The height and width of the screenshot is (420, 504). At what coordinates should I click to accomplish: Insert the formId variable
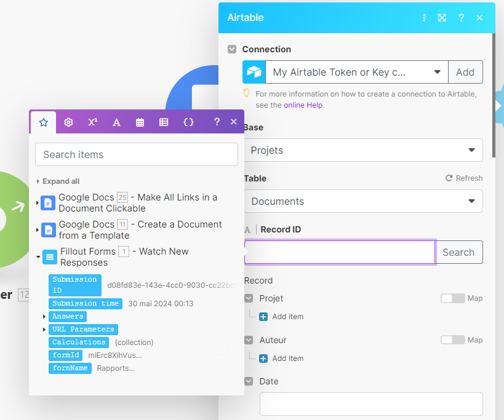click(66, 355)
